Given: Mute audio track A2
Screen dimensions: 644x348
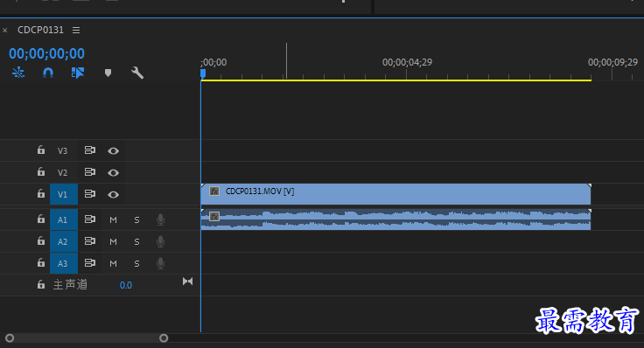Looking at the screenshot, I should (114, 241).
